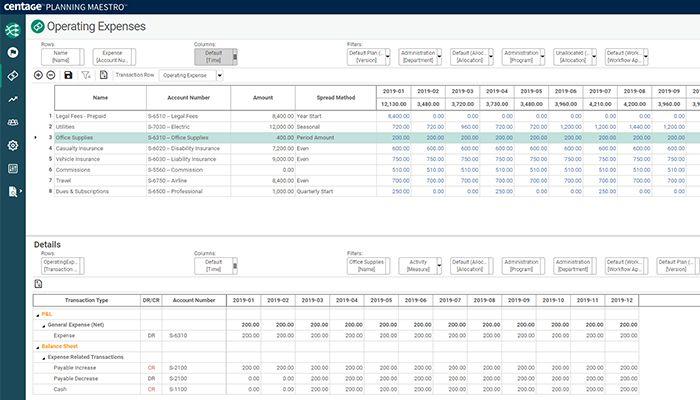Open the filter funnel toolbar icon
Viewport: 700px width, 400px height.
(x=86, y=75)
